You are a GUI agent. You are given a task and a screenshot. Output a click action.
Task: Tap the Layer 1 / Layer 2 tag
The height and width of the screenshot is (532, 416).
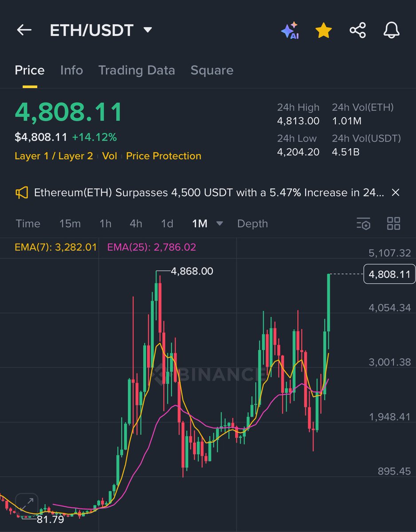(54, 156)
